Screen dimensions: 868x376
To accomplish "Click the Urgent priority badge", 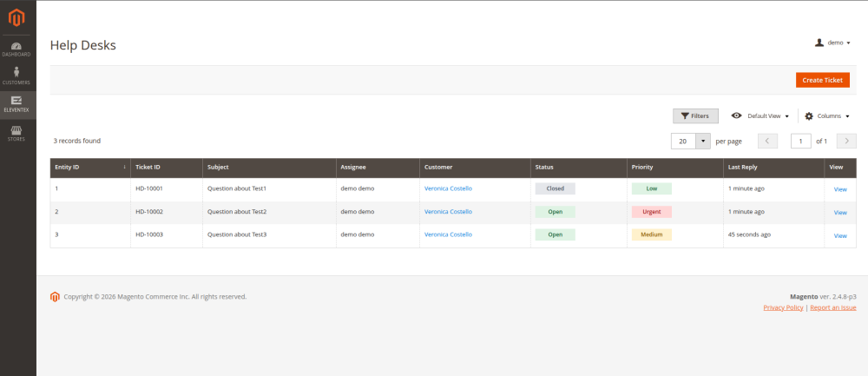I will [651, 212].
